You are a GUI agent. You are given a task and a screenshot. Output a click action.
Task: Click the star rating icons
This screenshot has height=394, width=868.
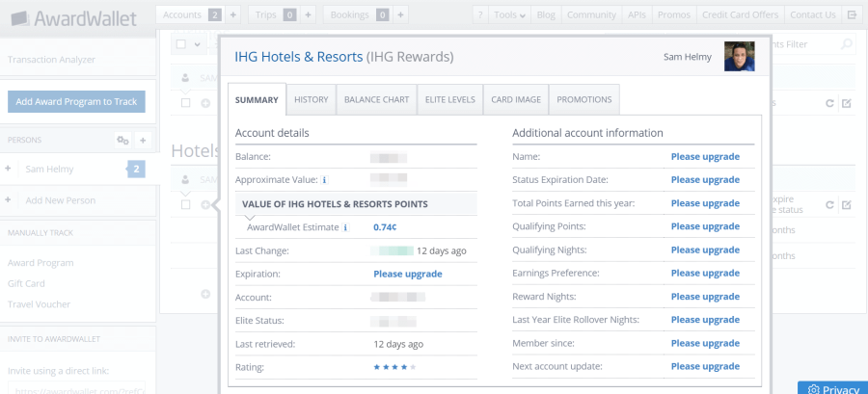tap(394, 367)
